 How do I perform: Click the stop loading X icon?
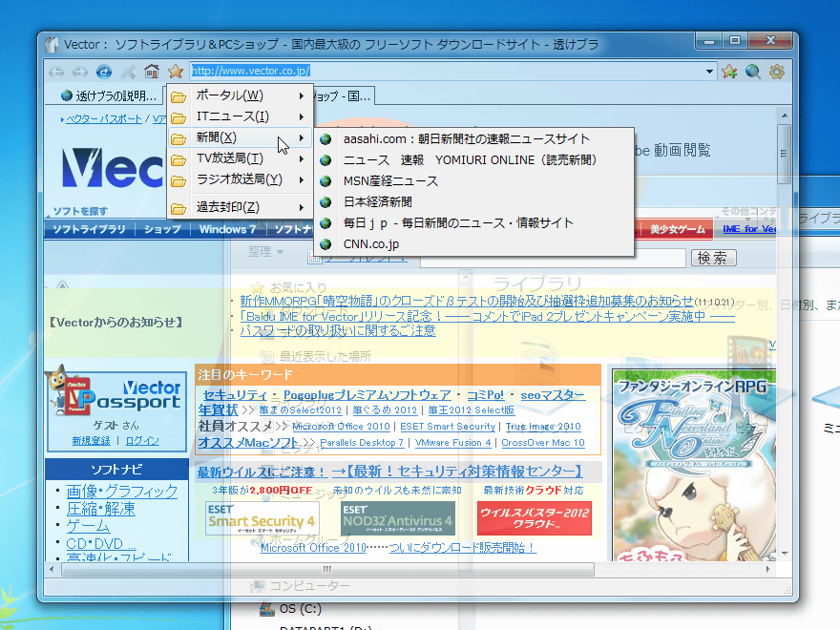coord(128,72)
